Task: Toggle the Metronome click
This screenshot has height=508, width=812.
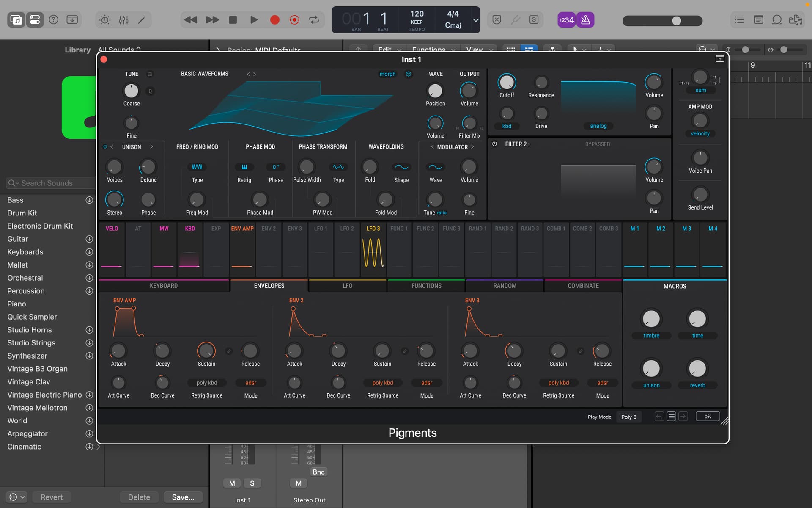Action: [x=585, y=20]
